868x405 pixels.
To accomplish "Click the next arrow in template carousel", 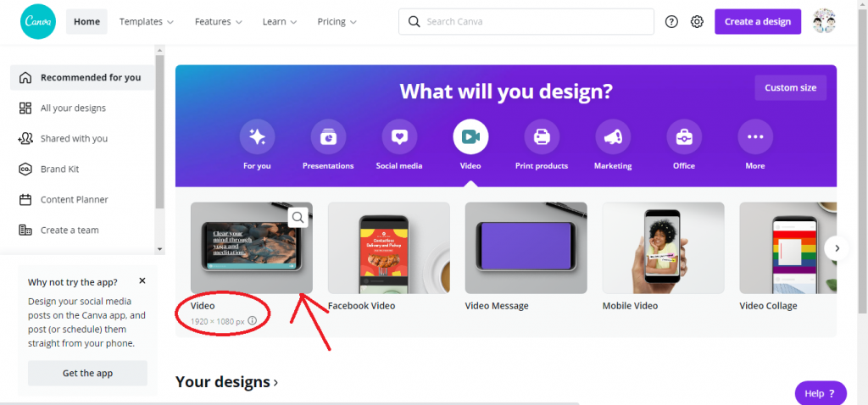I will (x=837, y=248).
